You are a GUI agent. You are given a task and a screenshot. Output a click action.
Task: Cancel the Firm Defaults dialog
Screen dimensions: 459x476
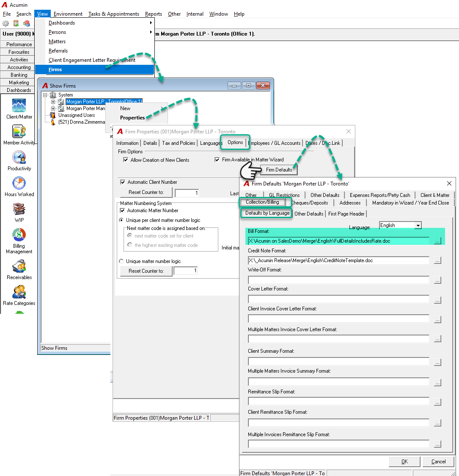pos(438,462)
